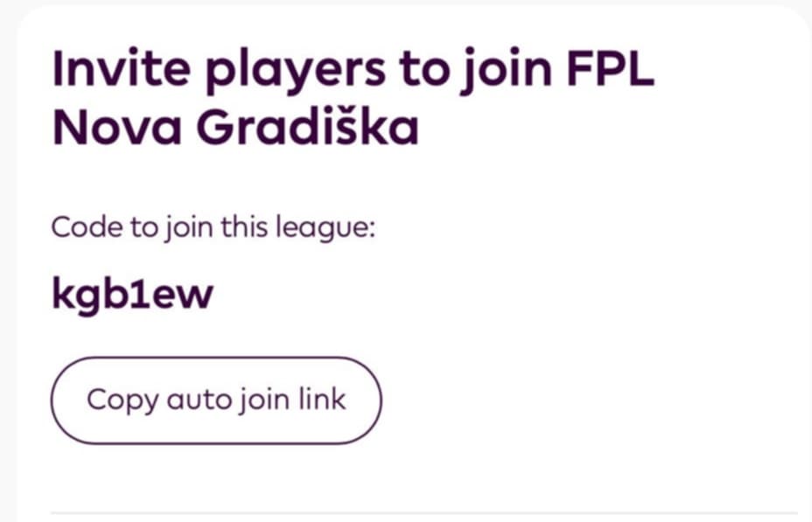Screen dimensions: 812x522
Task: Click 'FPL' at the end of the heading's first line
Action: click(x=610, y=68)
